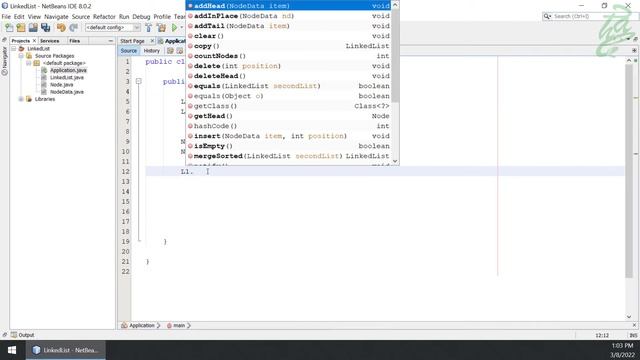Choose deleteHead() completion suggestion
Image resolution: width=640 pixels, height=360 pixels.
point(289,76)
